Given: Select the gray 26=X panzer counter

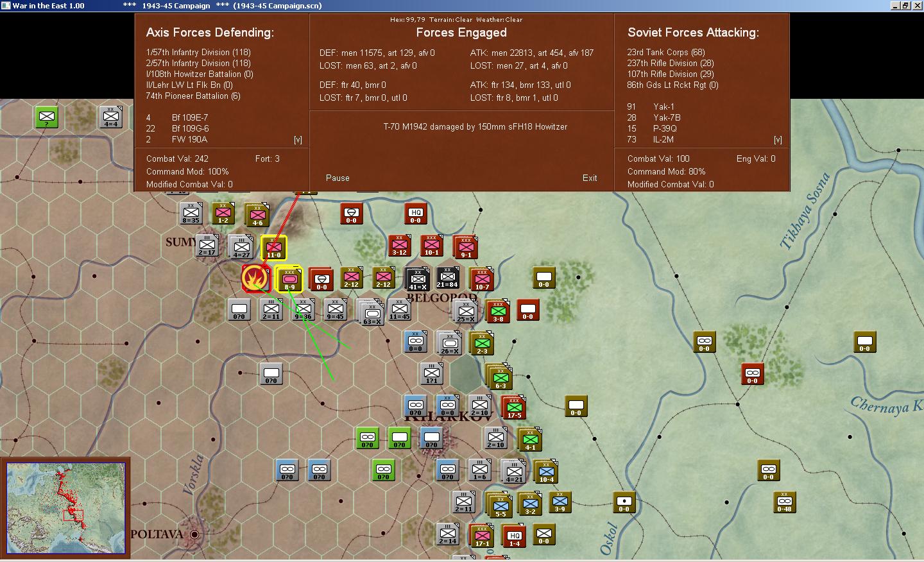Looking at the screenshot, I should click(x=449, y=343).
